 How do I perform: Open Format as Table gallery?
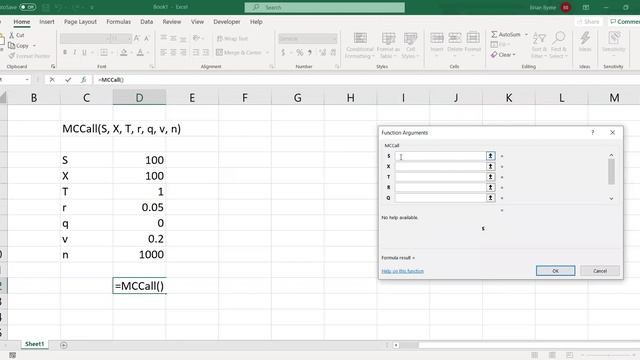point(388,46)
